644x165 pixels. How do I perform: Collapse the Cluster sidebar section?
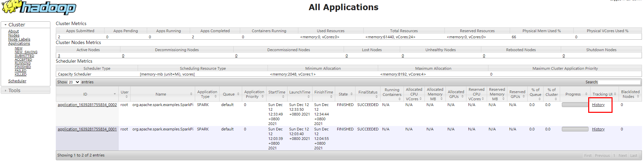(26, 25)
